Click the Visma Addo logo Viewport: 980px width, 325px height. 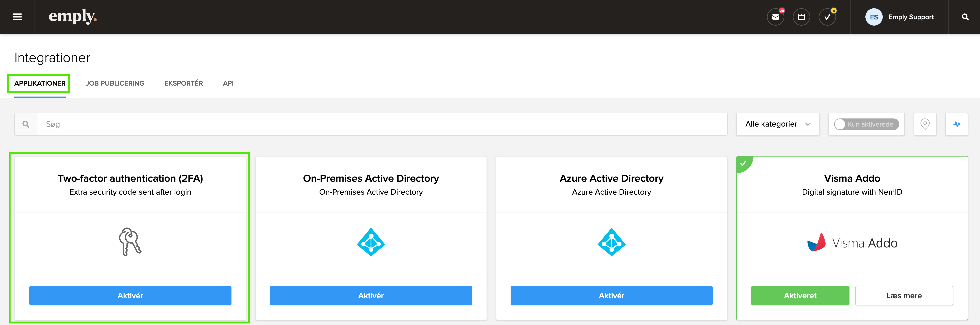point(852,243)
